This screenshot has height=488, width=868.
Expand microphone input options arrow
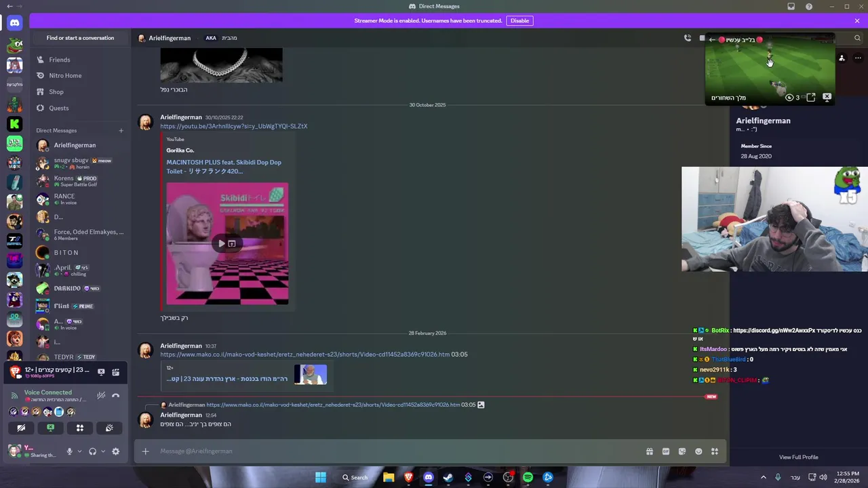[x=79, y=451]
